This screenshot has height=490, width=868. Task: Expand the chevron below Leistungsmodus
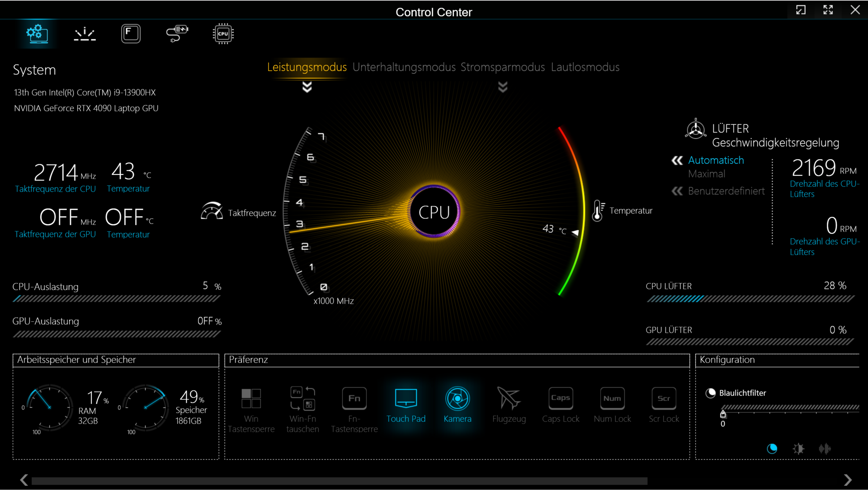(x=307, y=87)
